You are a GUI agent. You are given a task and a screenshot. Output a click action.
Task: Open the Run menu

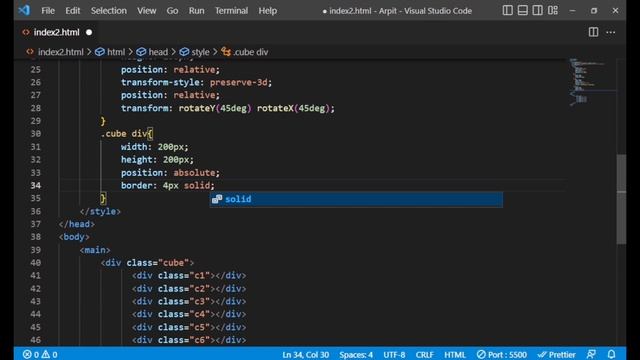coord(196,11)
